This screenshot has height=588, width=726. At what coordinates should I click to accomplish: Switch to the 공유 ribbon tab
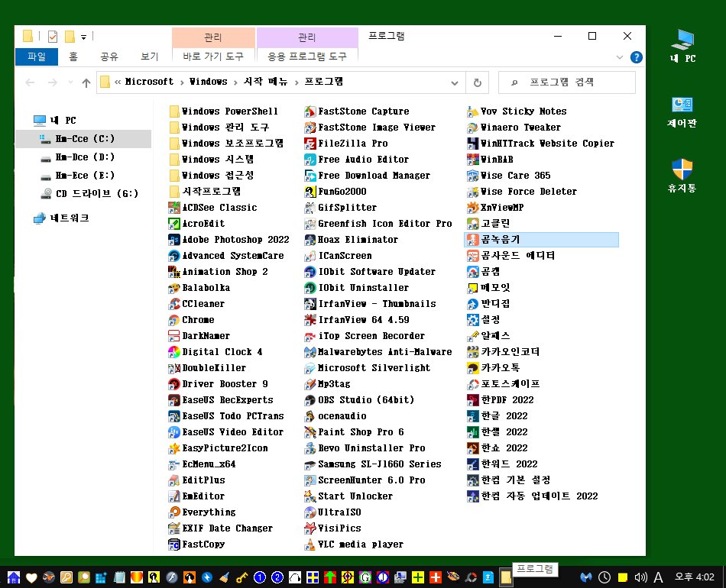point(109,57)
